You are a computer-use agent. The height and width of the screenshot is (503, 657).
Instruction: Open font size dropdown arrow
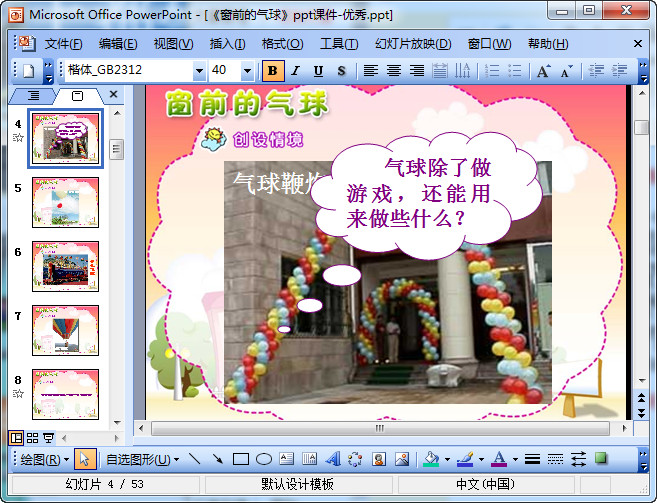(x=247, y=70)
